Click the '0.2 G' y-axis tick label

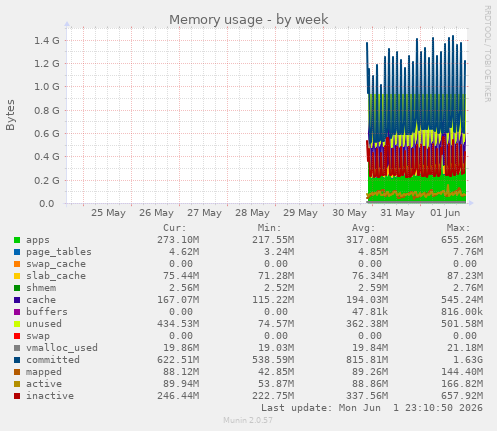47,180
